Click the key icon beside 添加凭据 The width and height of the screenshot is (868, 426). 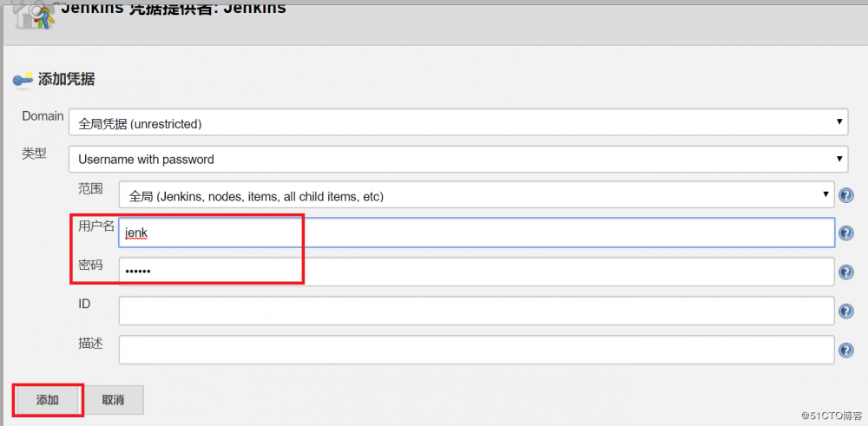pos(23,80)
